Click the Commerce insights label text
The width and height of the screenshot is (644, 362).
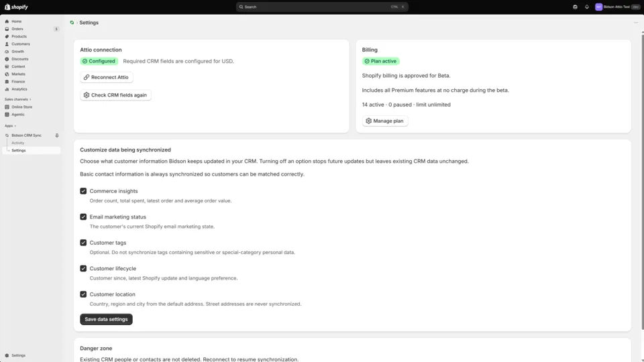[114, 191]
